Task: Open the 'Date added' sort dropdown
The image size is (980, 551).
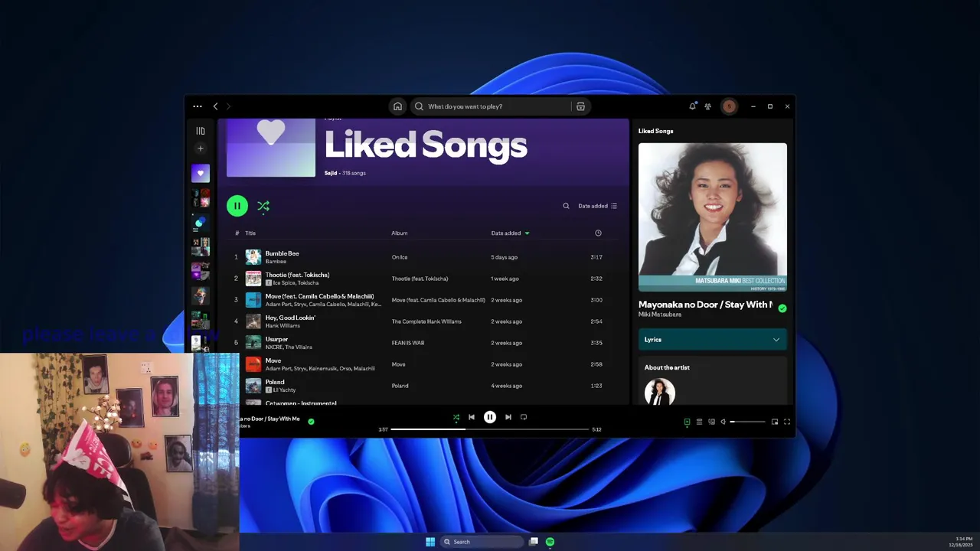Action: click(598, 206)
